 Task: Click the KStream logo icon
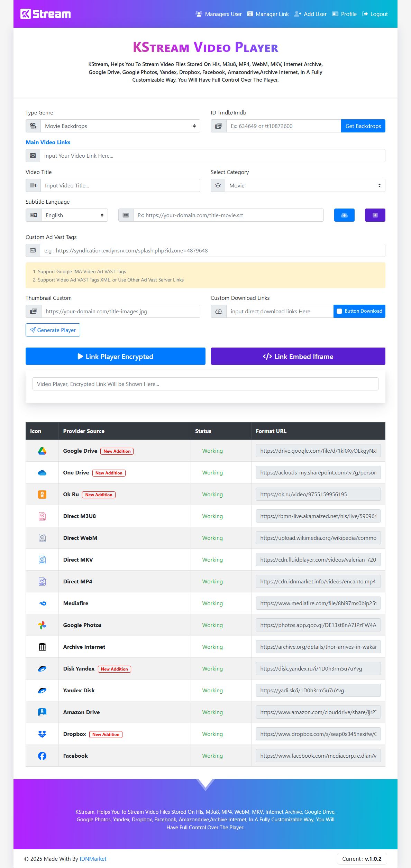26,14
